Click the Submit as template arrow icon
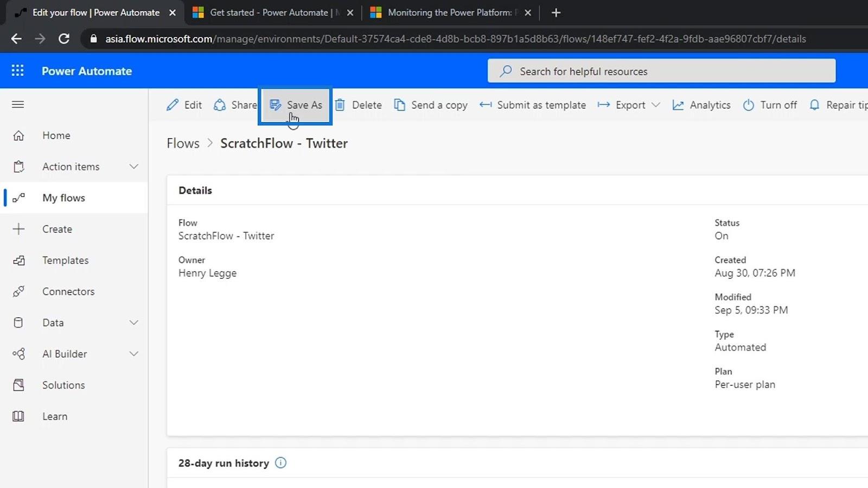868x488 pixels. [486, 105]
